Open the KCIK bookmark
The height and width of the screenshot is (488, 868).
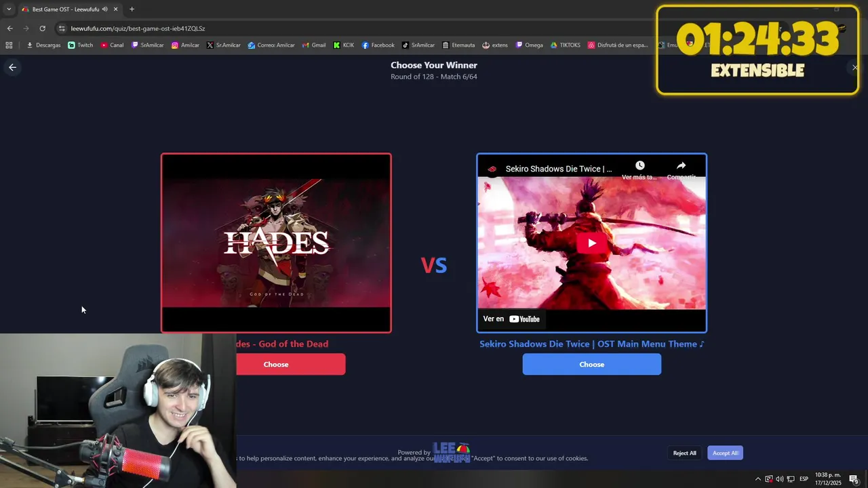point(344,45)
